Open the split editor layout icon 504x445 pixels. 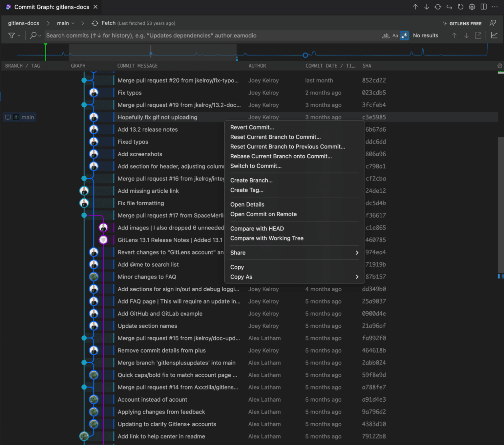[x=483, y=7]
